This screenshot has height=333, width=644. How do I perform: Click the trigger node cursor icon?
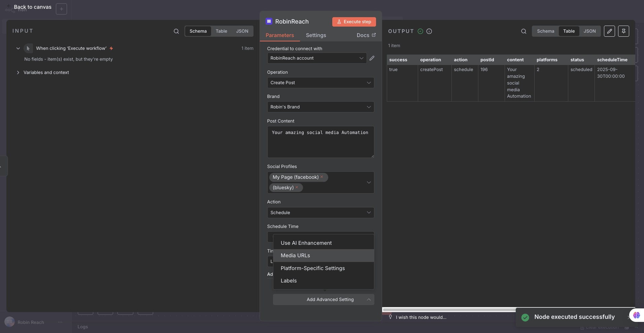(x=28, y=48)
